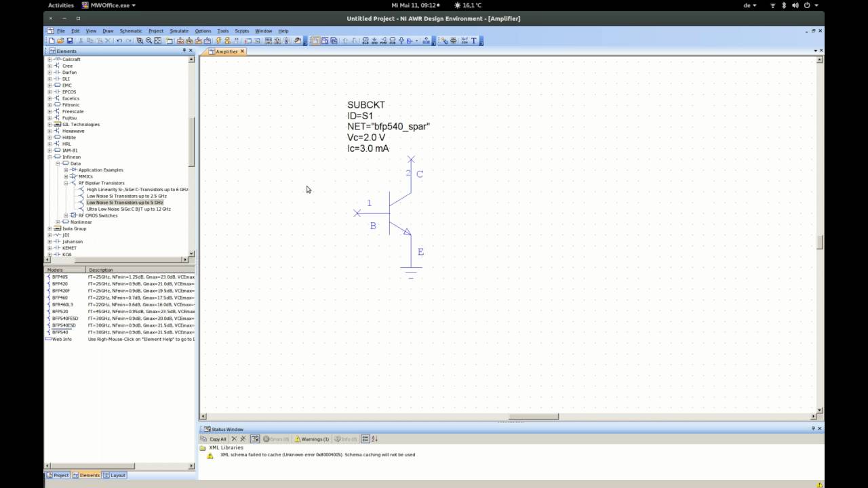The image size is (868, 488).
Task: Expand the MMICs tree node
Action: click(x=66, y=176)
